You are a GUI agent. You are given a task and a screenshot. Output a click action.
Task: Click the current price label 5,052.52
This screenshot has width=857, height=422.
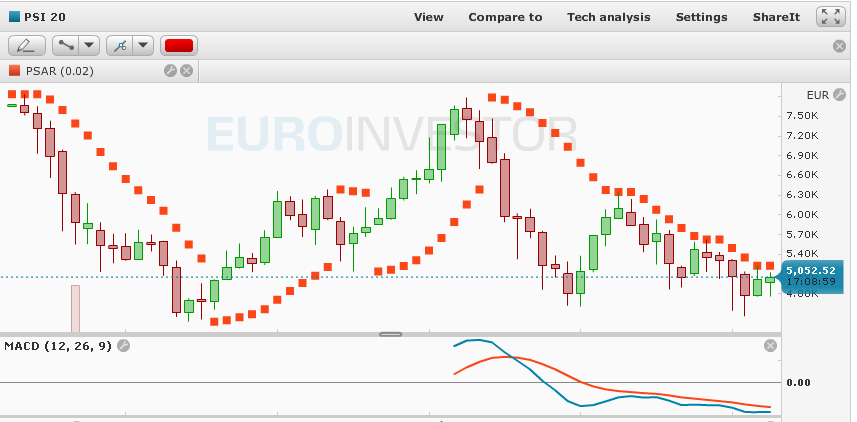click(x=811, y=271)
